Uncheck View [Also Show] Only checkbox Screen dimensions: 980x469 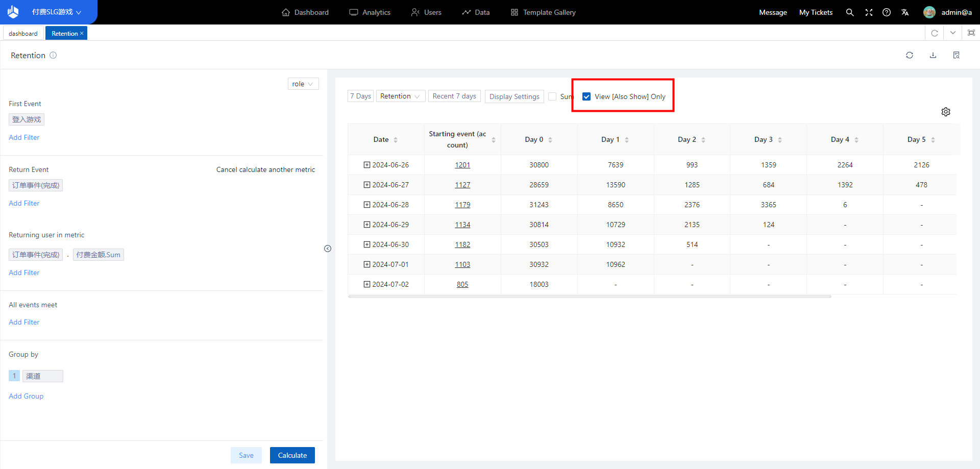pyautogui.click(x=586, y=96)
